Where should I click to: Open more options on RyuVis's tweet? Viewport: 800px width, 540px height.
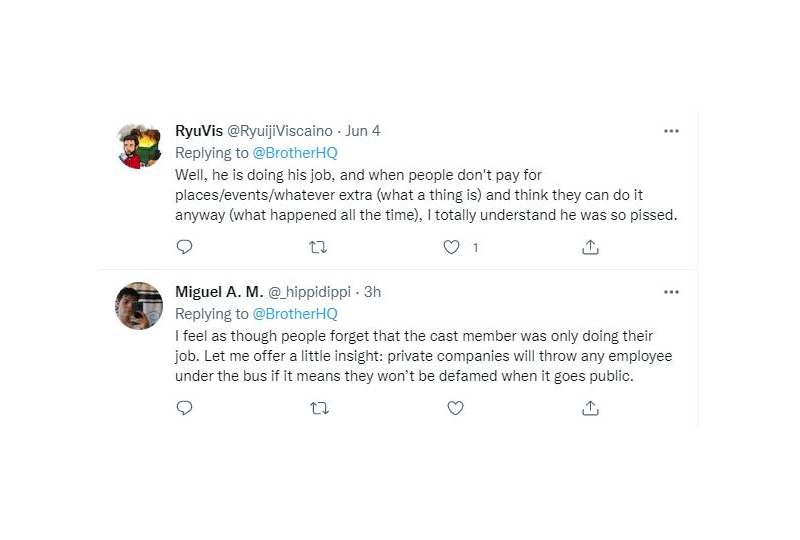click(x=671, y=131)
